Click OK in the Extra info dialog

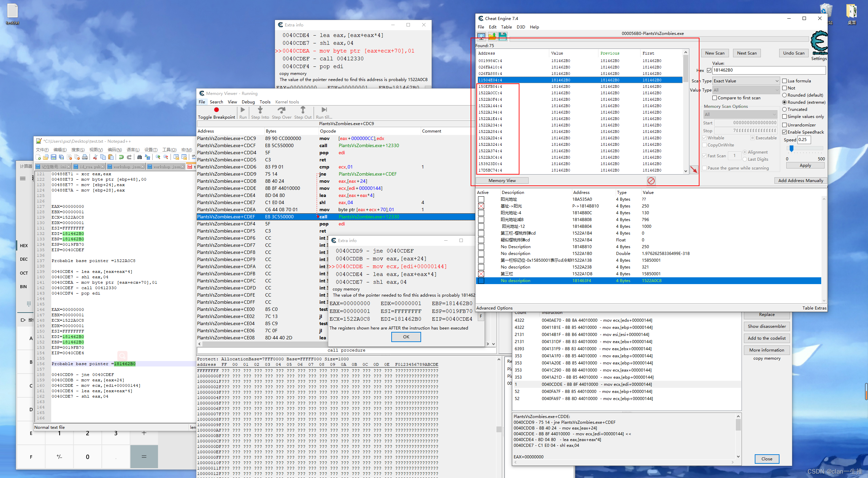(406, 337)
